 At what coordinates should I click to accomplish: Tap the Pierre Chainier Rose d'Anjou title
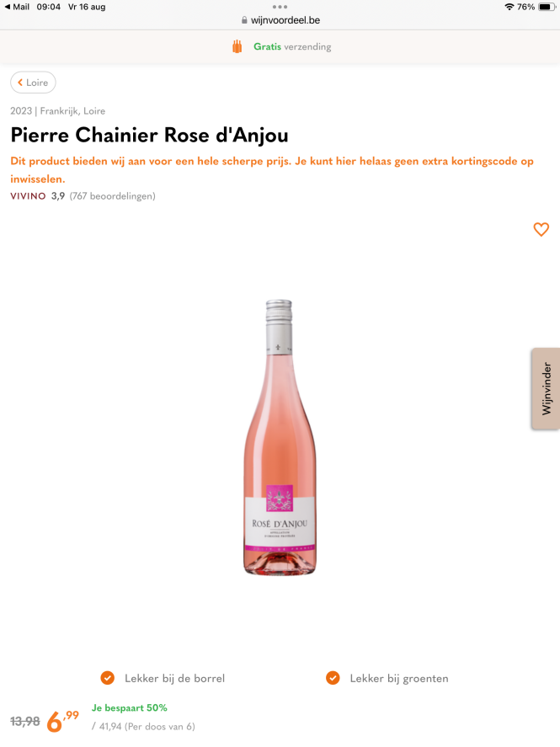click(150, 135)
